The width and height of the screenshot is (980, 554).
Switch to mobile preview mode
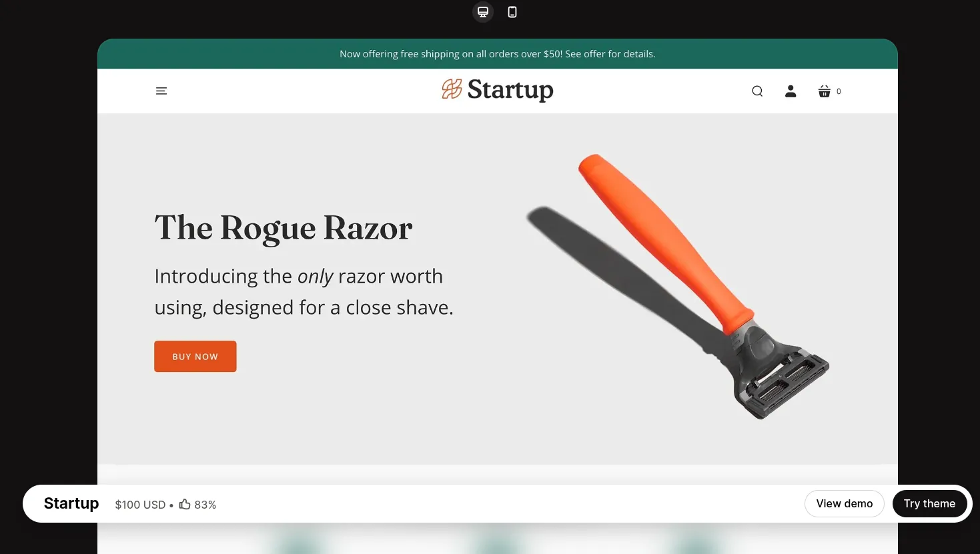click(x=512, y=12)
